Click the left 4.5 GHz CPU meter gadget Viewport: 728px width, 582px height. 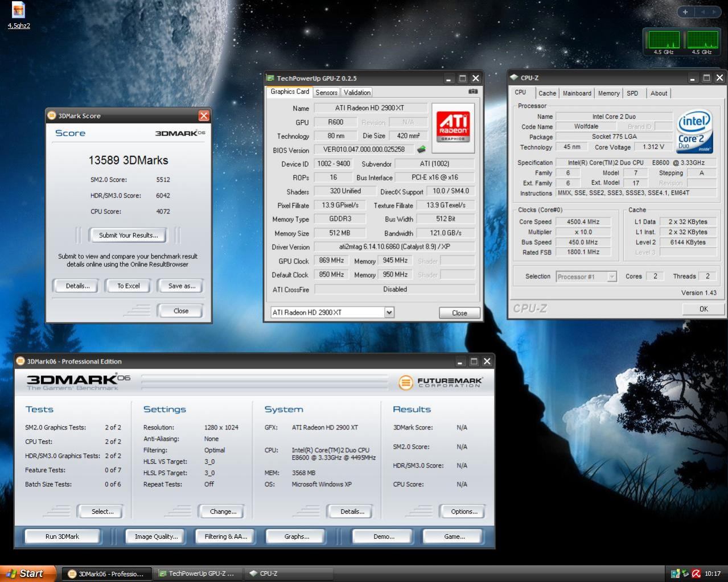[x=664, y=42]
